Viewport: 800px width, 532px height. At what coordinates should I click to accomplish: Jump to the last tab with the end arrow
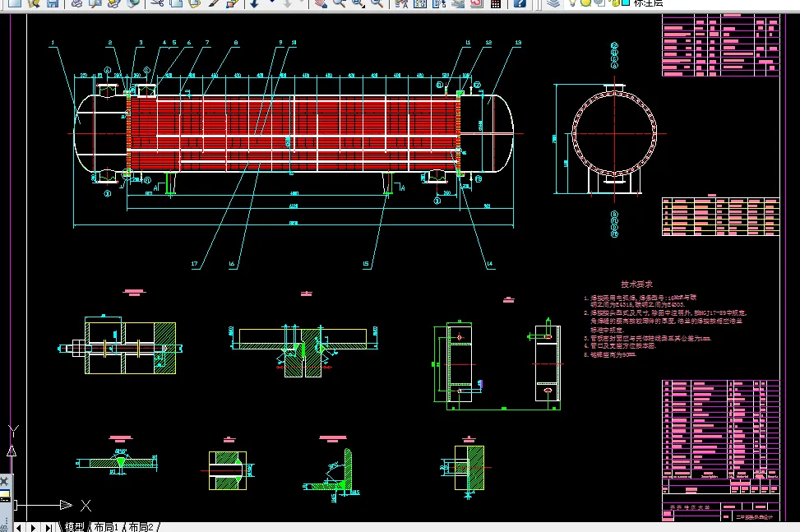point(49,527)
